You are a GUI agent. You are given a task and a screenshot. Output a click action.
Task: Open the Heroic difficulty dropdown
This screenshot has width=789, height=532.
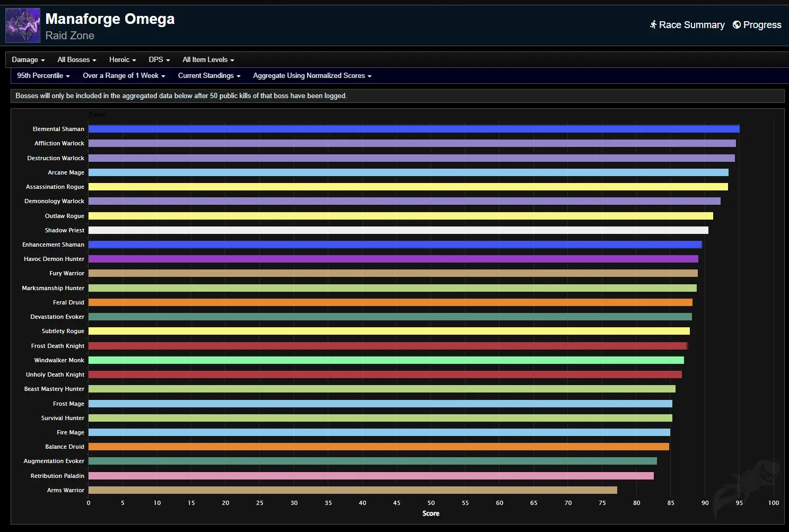122,60
